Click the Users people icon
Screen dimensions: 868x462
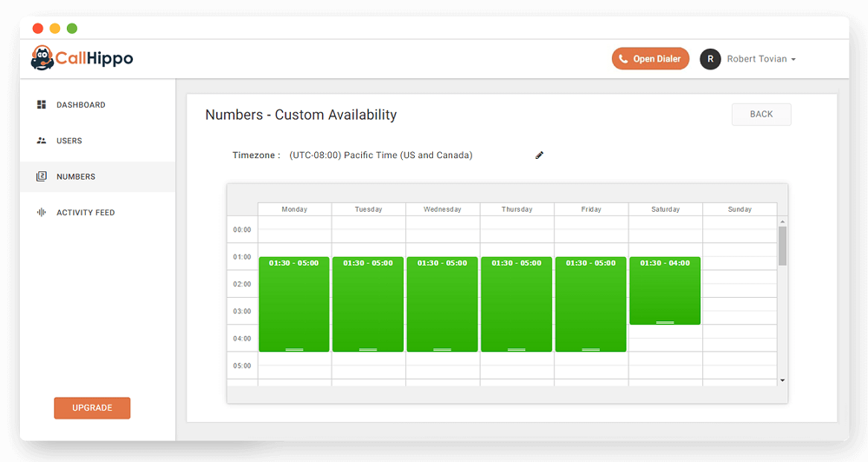pos(42,141)
